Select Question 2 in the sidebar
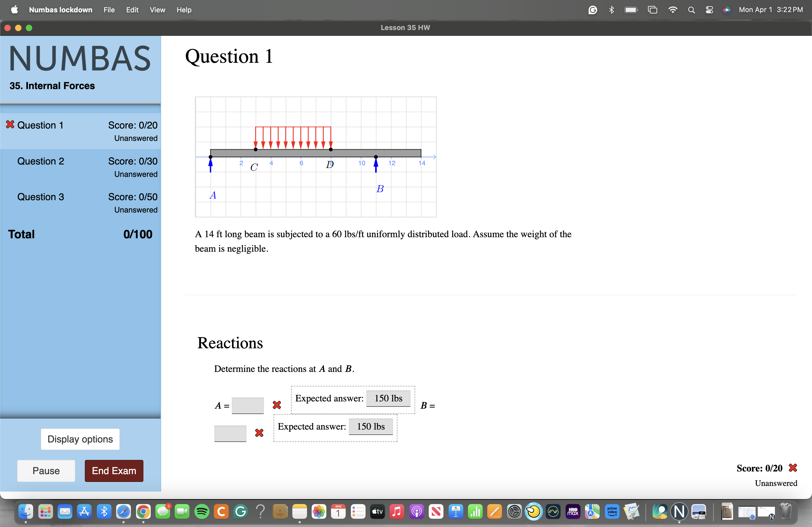 41,161
